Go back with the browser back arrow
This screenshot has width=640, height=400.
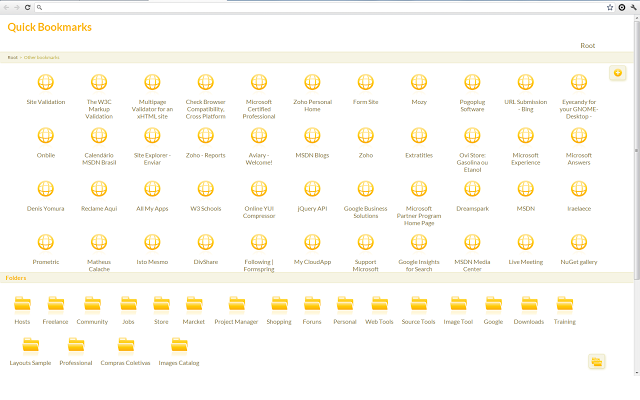tap(7, 7)
